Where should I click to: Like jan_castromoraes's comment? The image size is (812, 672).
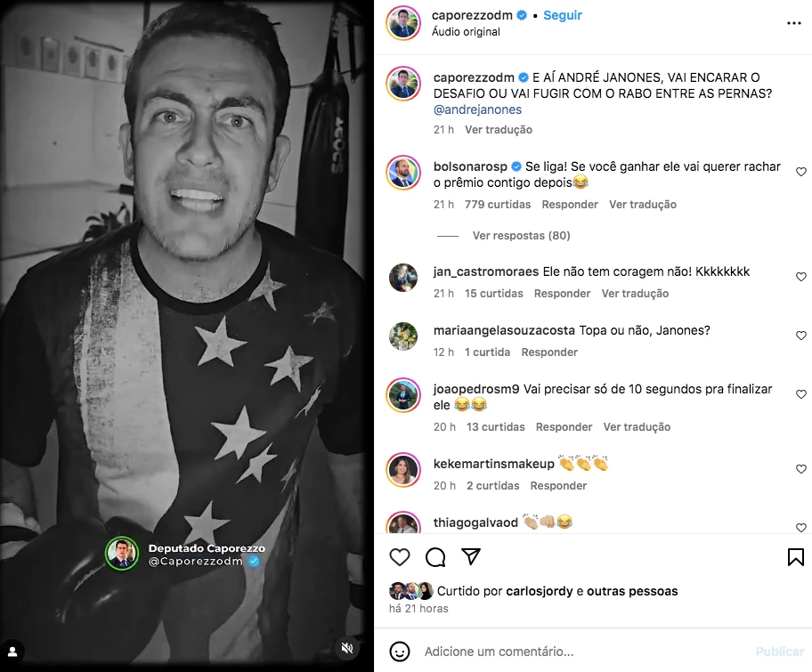pos(800,277)
